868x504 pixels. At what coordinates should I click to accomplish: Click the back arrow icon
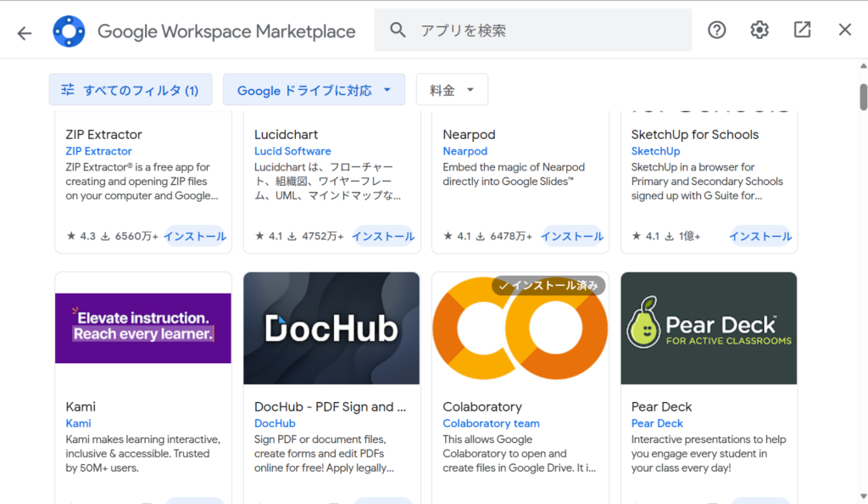[x=25, y=32]
